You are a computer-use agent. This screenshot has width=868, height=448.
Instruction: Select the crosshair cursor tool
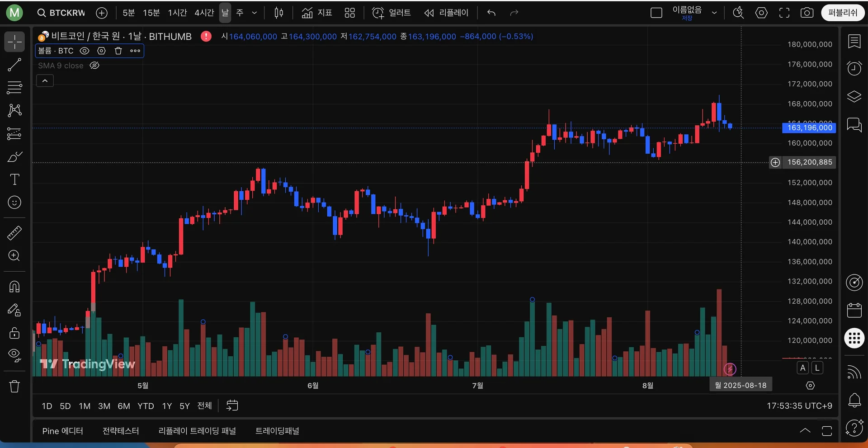pyautogui.click(x=14, y=42)
